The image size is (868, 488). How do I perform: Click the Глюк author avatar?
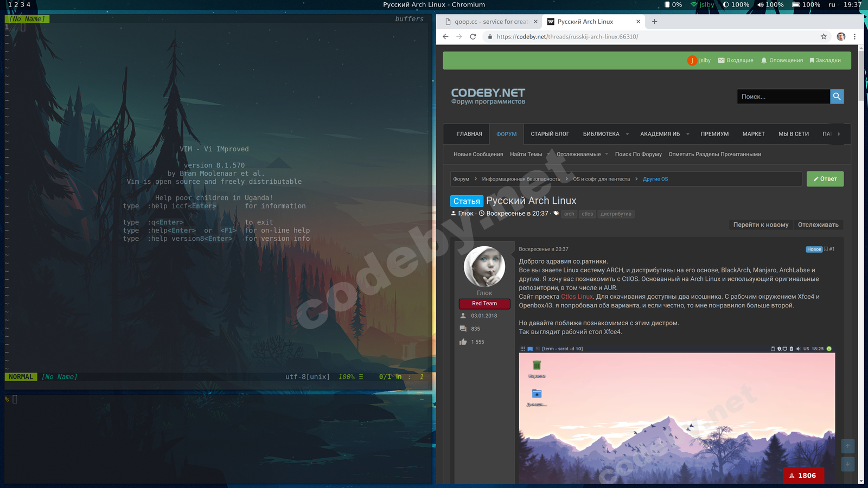tap(484, 266)
